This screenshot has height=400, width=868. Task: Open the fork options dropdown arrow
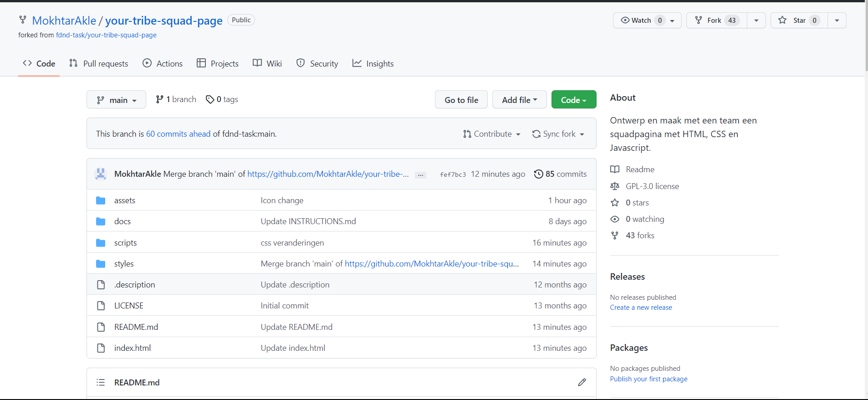pos(756,20)
